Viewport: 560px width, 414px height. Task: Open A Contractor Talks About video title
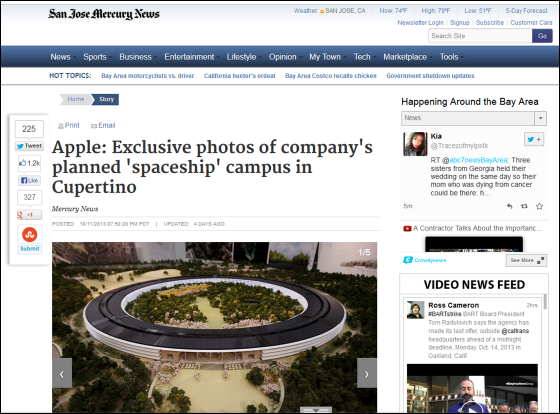coord(478,228)
